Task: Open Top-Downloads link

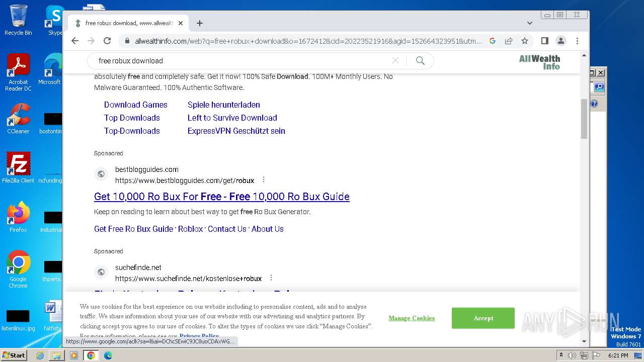Action: point(132,131)
